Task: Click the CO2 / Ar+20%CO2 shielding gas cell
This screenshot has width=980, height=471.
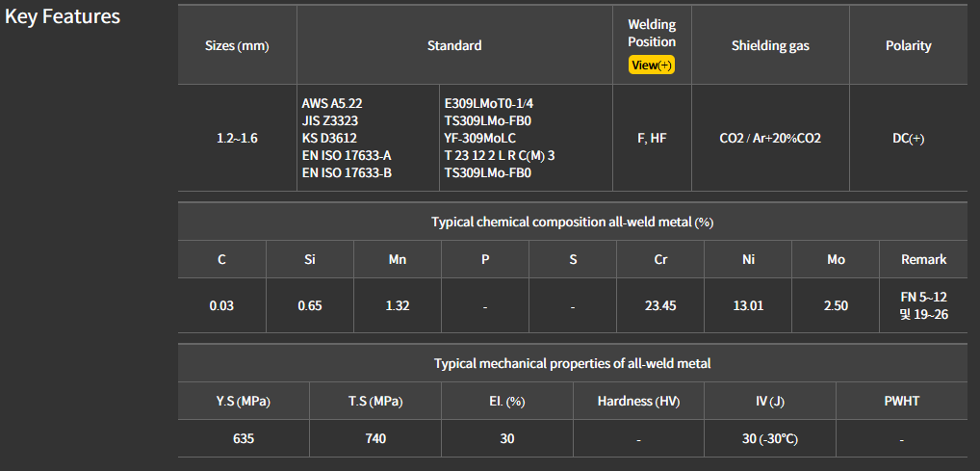Action: coord(770,138)
